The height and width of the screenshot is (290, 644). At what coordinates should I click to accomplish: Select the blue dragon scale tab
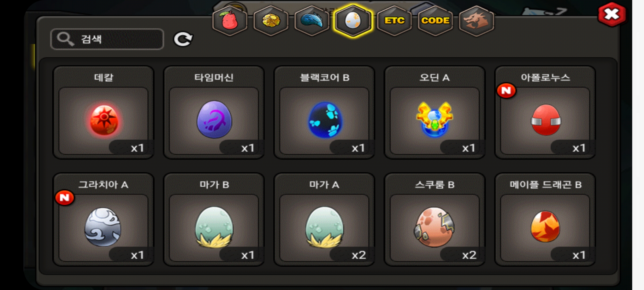point(312,21)
